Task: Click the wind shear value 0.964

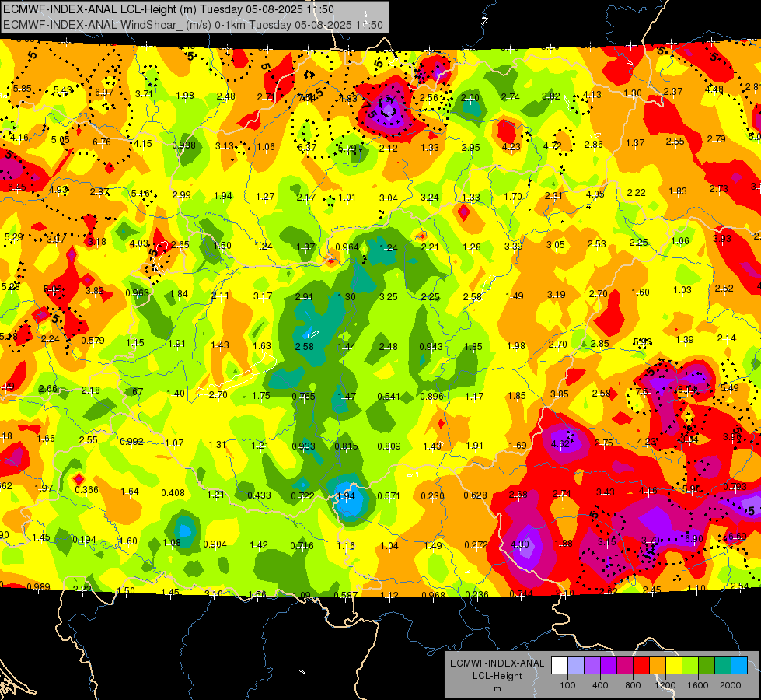Action: tap(347, 247)
